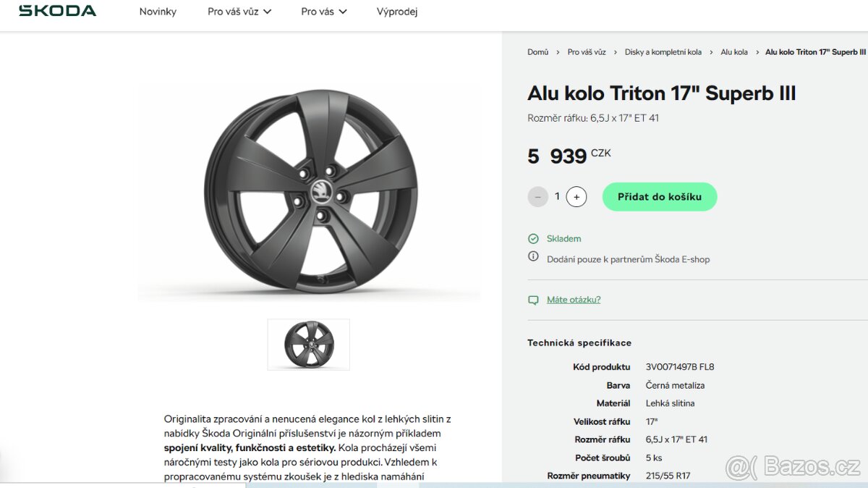Select Novinky in the navigation menu
Screen dimensions: 868x488
click(x=158, y=11)
